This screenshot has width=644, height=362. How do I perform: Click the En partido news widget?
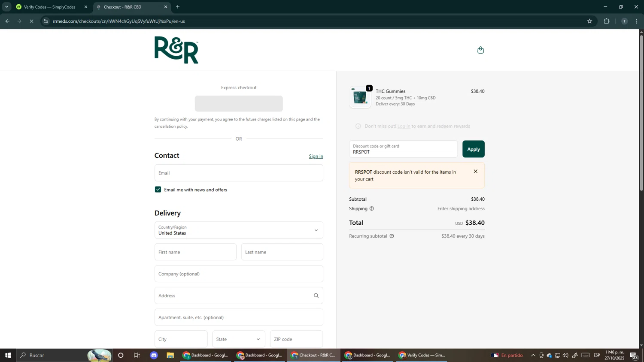tap(507, 355)
